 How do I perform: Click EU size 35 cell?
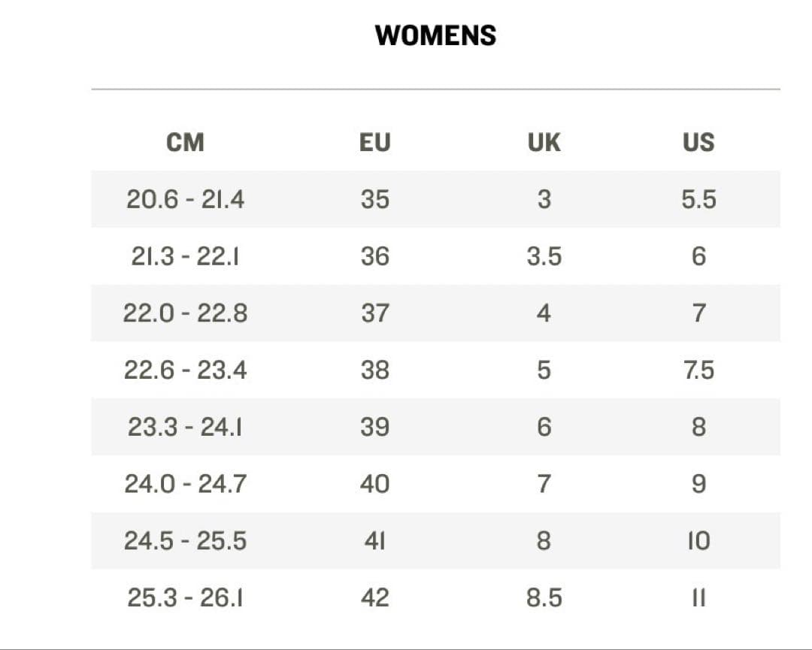click(374, 199)
